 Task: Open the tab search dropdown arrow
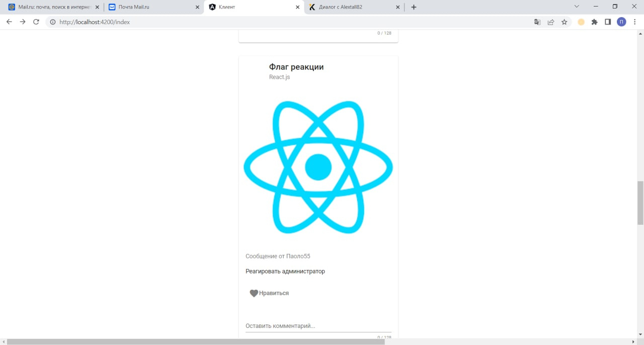point(576,7)
